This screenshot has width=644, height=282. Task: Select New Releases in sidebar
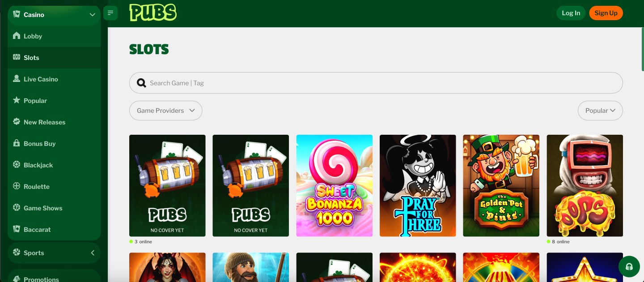coord(44,122)
